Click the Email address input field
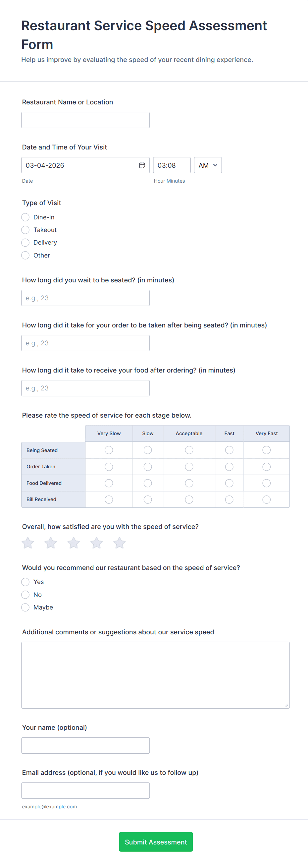The width and height of the screenshot is (308, 868). (85, 790)
